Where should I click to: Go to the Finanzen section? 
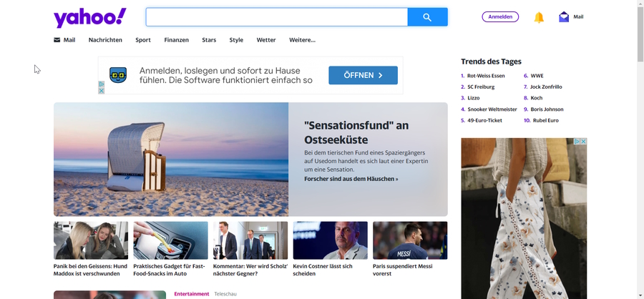176,40
